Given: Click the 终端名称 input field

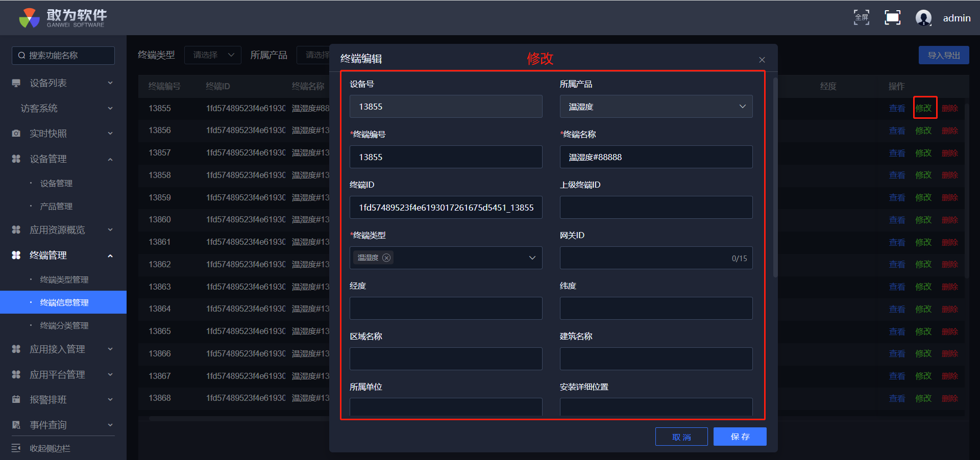Looking at the screenshot, I should [656, 157].
